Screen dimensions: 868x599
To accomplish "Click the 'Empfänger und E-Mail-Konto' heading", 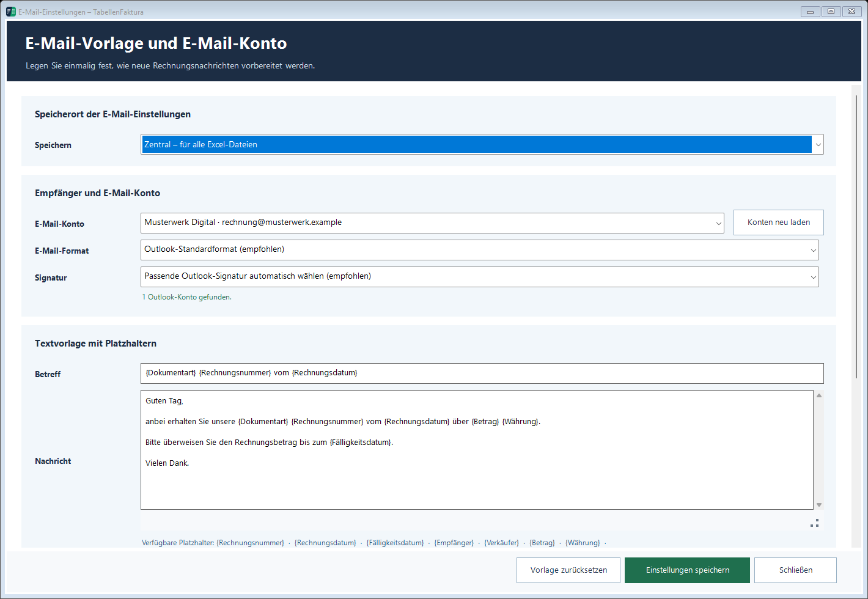I will click(97, 193).
